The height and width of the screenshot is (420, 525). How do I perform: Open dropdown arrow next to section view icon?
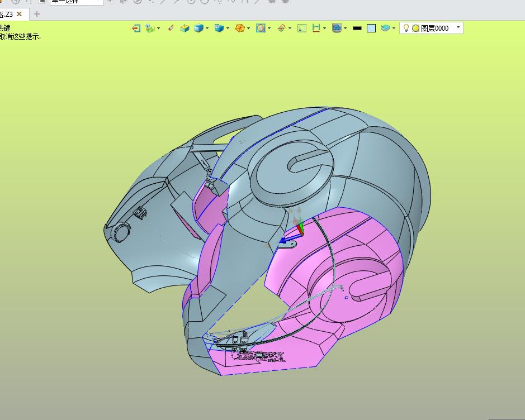click(269, 28)
